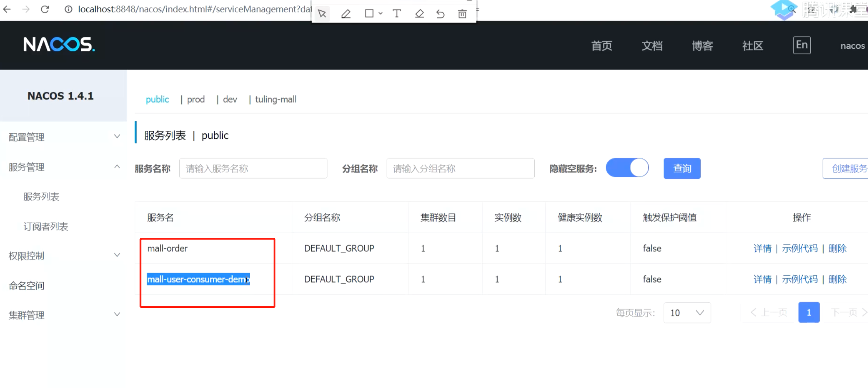Select the pencil drawing tool
The width and height of the screenshot is (868, 388).
[346, 14]
